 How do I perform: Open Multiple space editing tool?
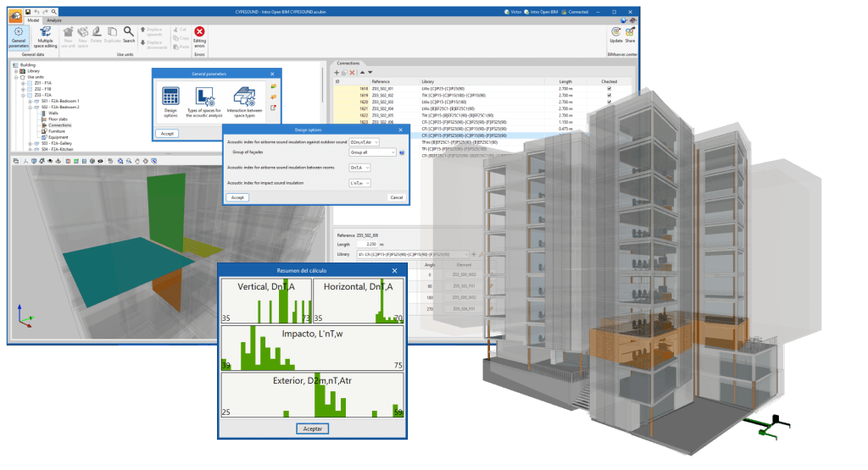[46, 37]
